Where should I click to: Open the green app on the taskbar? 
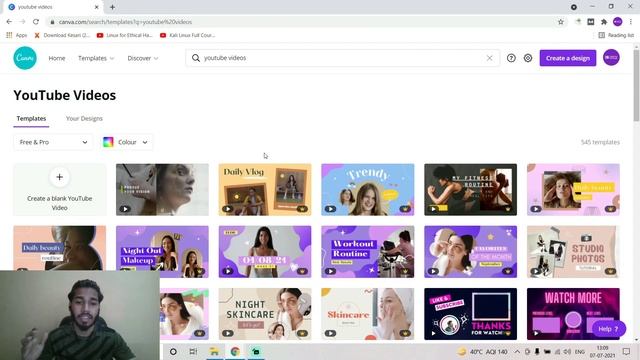click(x=256, y=351)
